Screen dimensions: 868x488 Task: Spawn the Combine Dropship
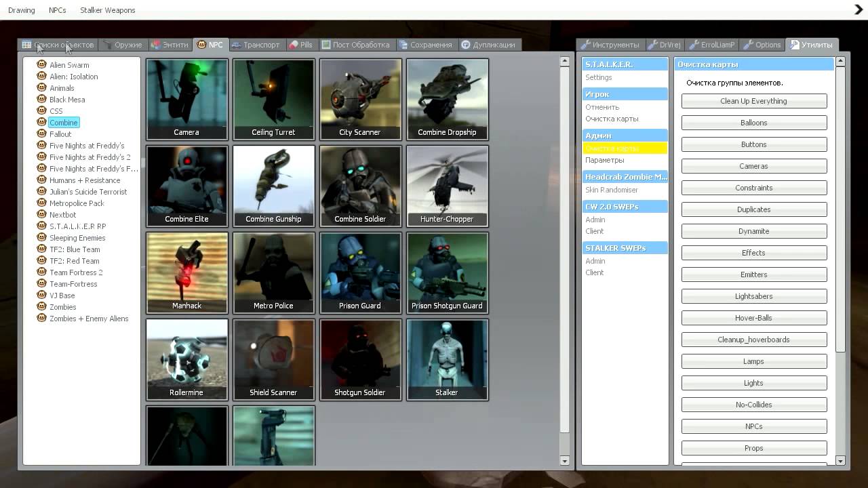(x=447, y=99)
